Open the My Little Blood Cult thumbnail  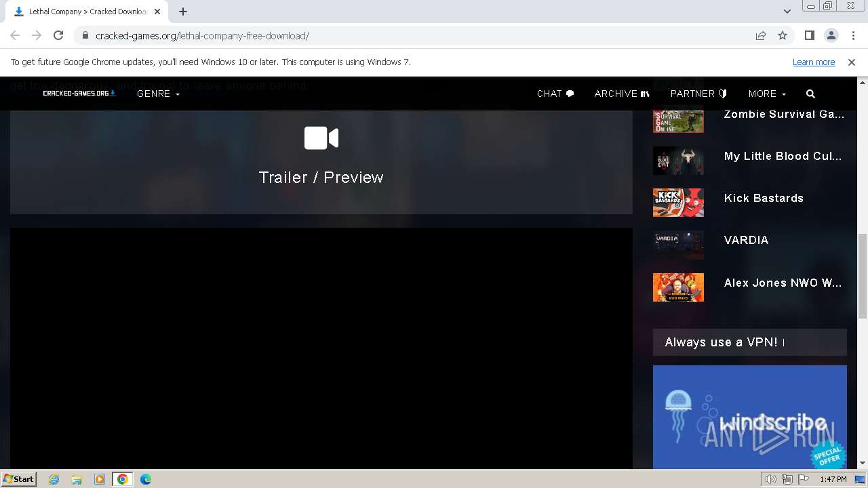678,161
